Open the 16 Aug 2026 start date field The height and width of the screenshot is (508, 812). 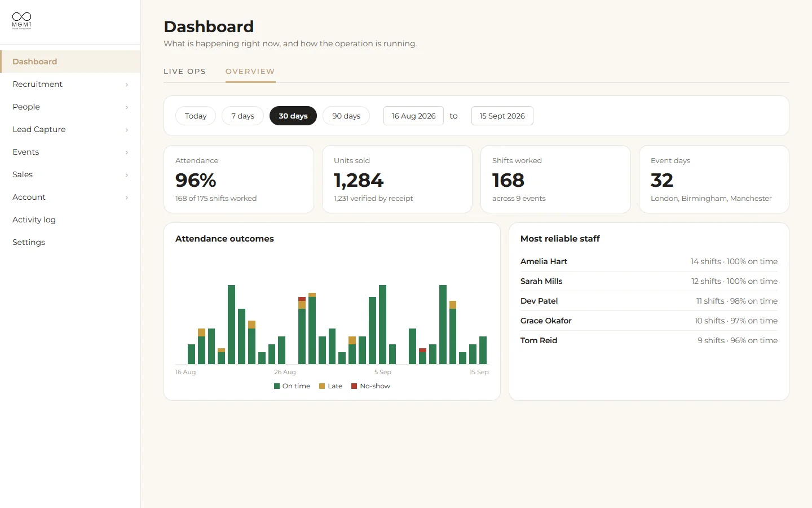coord(413,116)
